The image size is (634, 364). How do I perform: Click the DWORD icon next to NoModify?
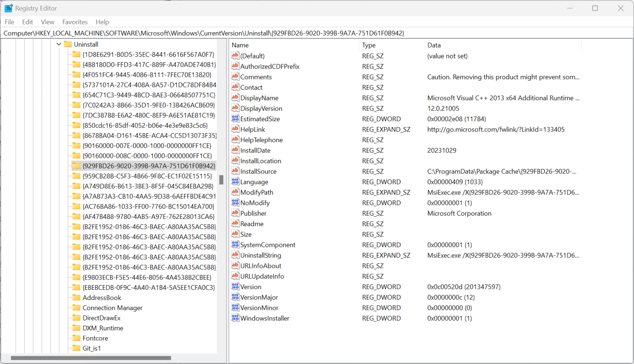click(235, 203)
